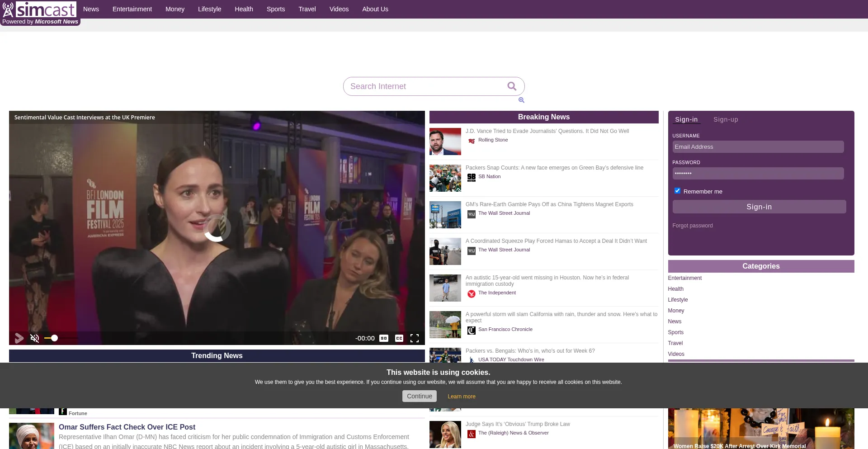Click Continue on cookie banner
Screen dimensions: 868x449
tap(419, 396)
